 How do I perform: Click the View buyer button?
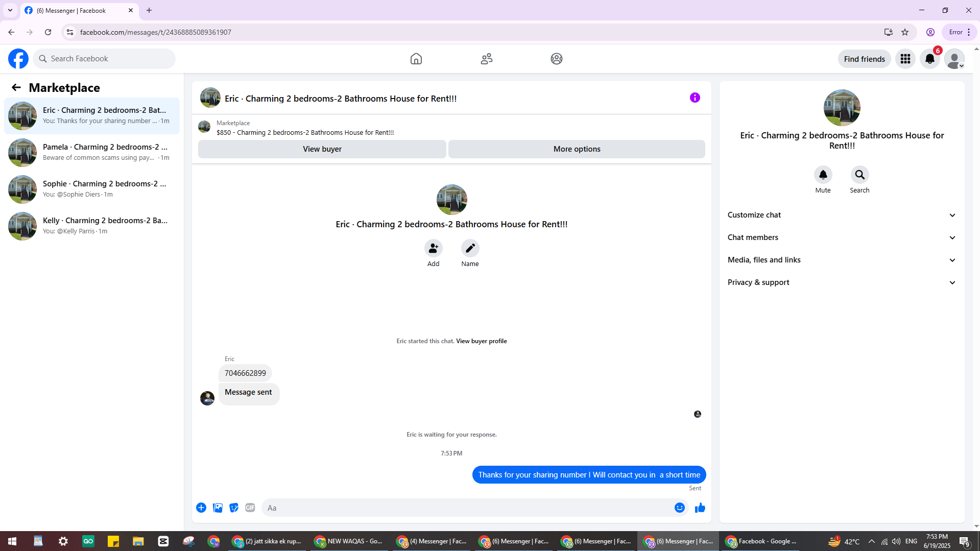pyautogui.click(x=322, y=149)
